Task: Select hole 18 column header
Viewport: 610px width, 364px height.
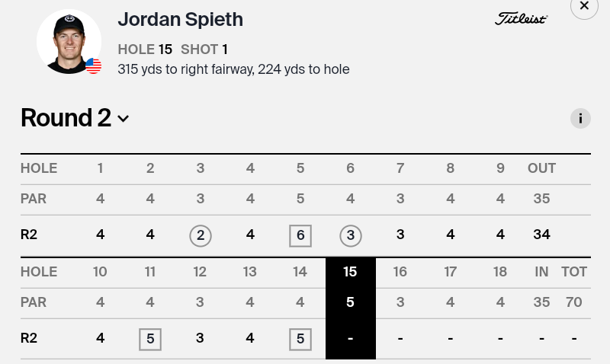Action: (x=500, y=272)
